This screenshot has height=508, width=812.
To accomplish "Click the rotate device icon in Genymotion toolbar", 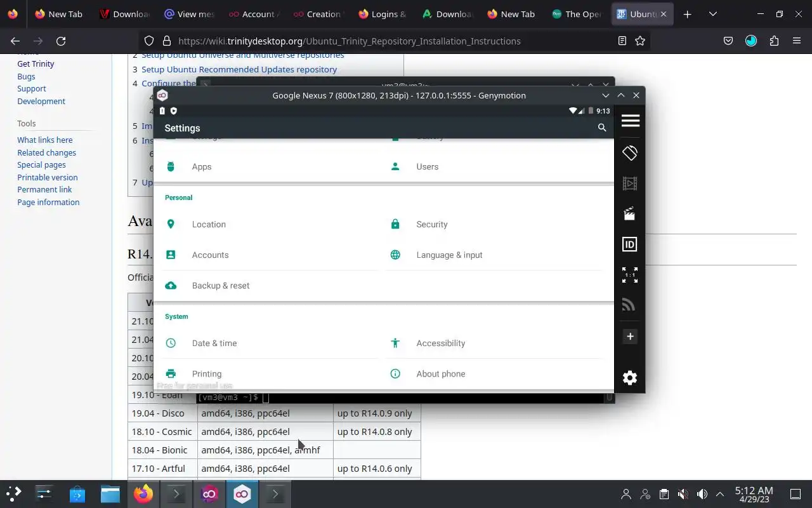I will pos(630,152).
